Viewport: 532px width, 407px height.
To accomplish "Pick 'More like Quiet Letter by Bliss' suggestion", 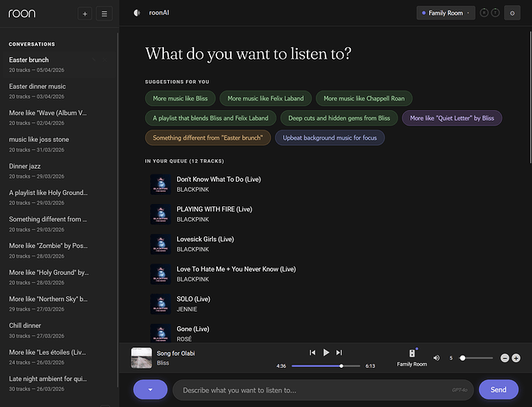I will tap(452, 118).
